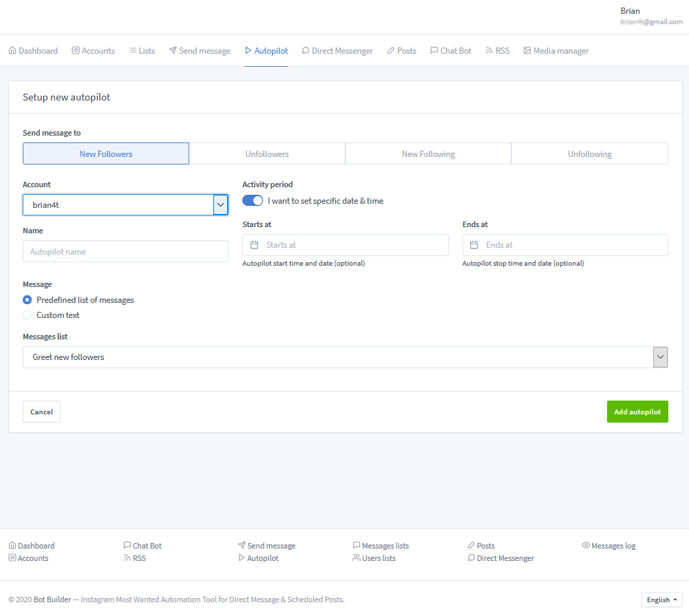Click the Chat Bot speech icon in top navigation
This screenshot has width=689, height=616.
click(434, 51)
